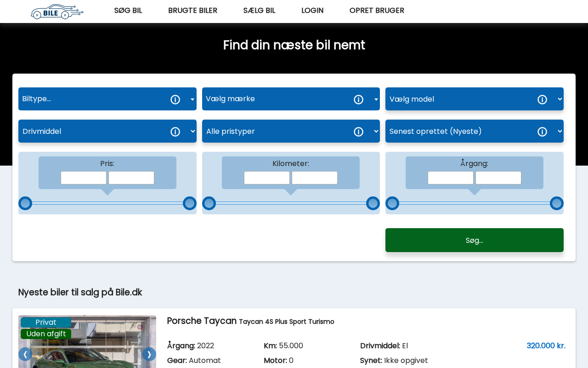Show info for Drivmiddel dropdown
The width and height of the screenshot is (588, 368).
(x=175, y=132)
